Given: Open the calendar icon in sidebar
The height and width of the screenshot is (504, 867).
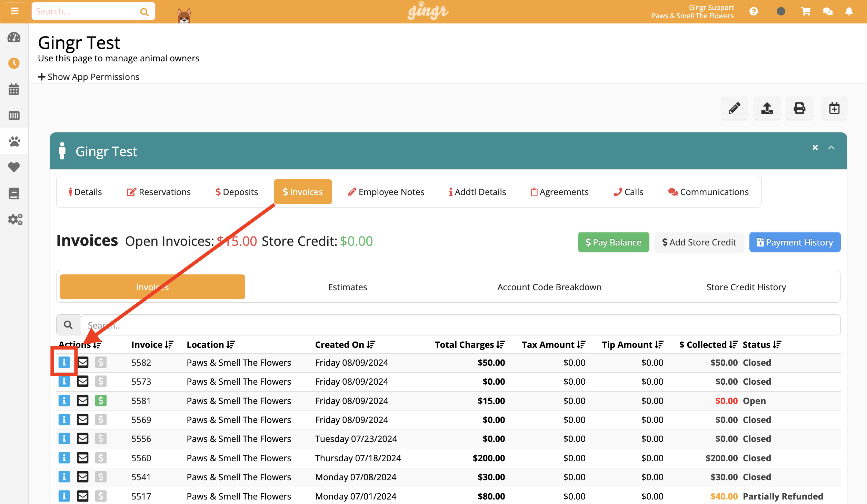Looking at the screenshot, I should (14, 89).
